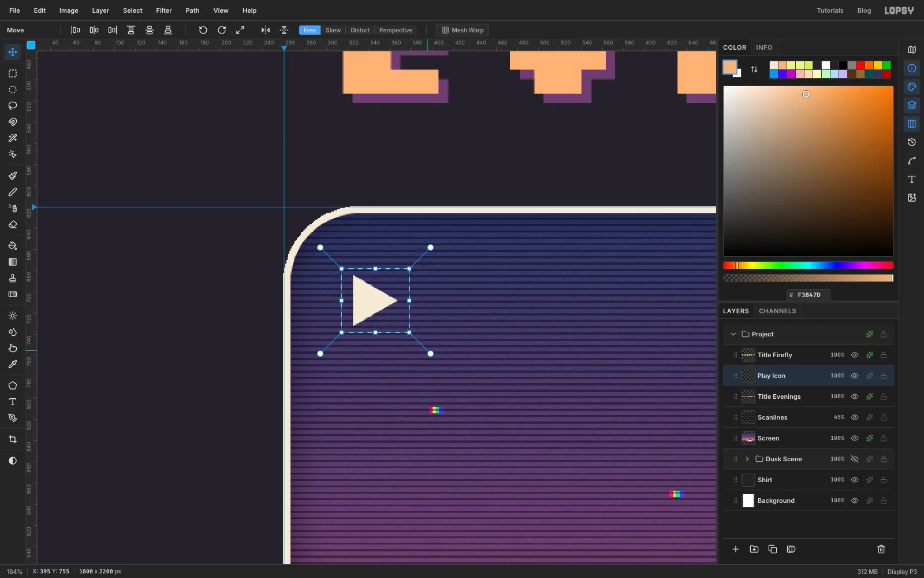Click the hue slider bar

(x=808, y=265)
